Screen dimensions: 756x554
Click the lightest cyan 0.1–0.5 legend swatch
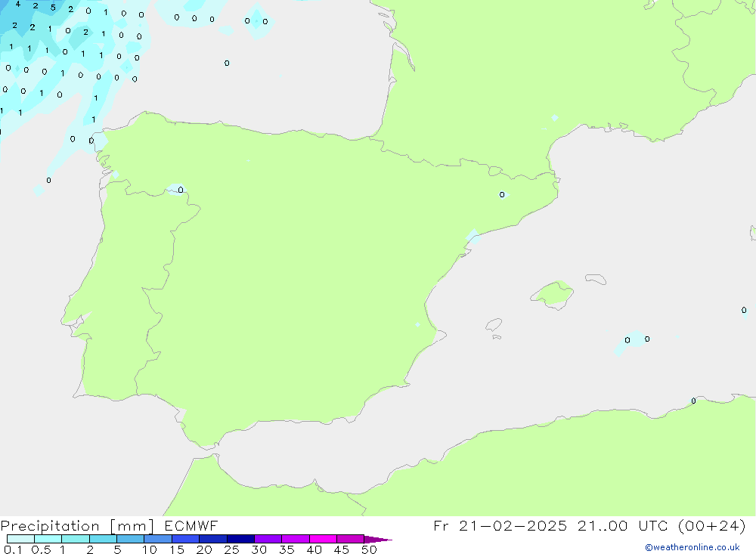coord(20,539)
